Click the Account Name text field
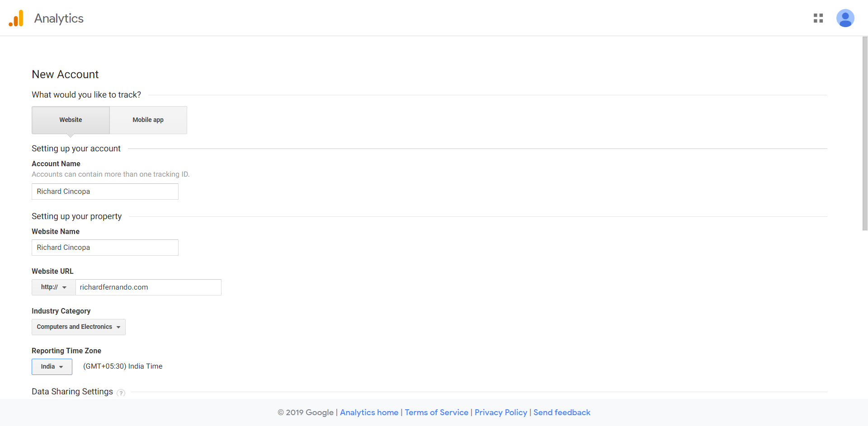 [105, 192]
